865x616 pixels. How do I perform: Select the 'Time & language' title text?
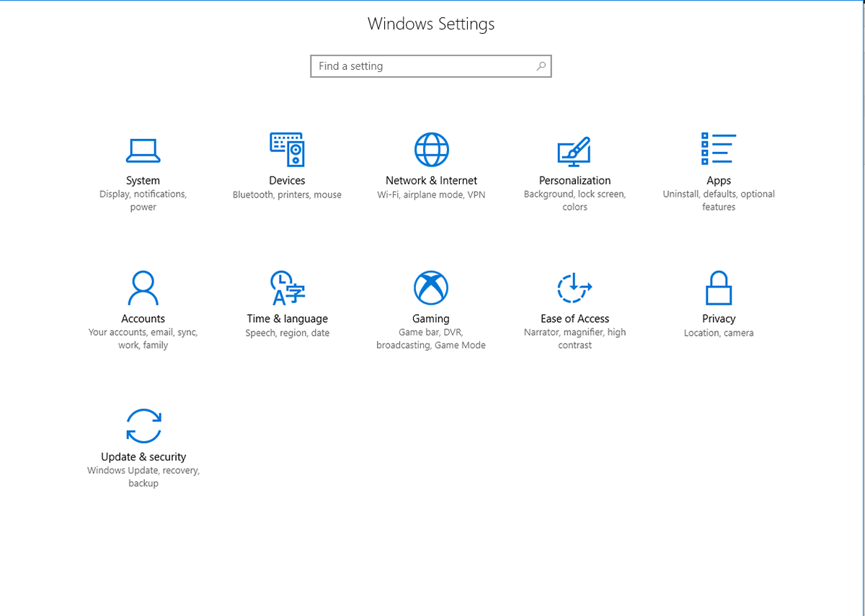pyautogui.click(x=287, y=318)
